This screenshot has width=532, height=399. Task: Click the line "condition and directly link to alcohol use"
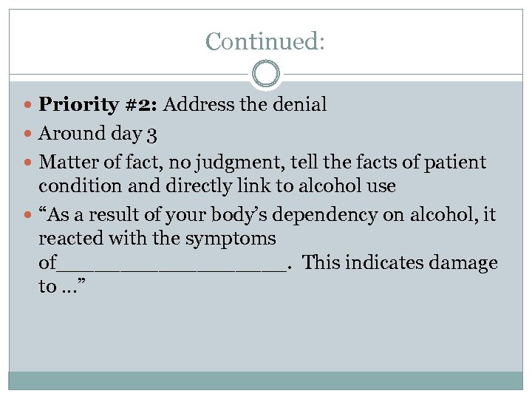point(217,185)
